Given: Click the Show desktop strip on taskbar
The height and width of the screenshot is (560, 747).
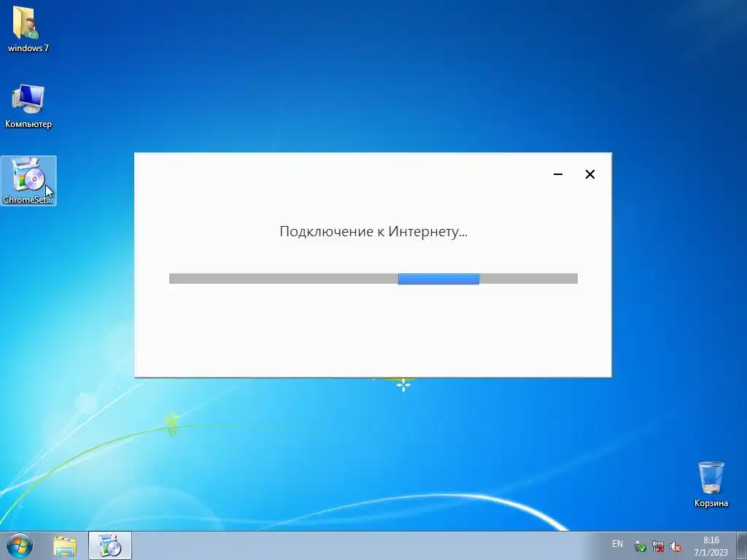Looking at the screenshot, I should click(x=742, y=545).
